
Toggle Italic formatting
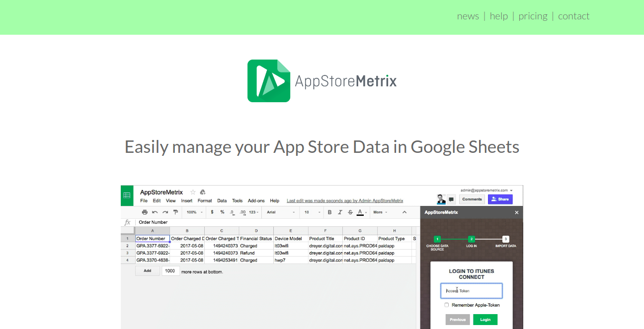[340, 212]
